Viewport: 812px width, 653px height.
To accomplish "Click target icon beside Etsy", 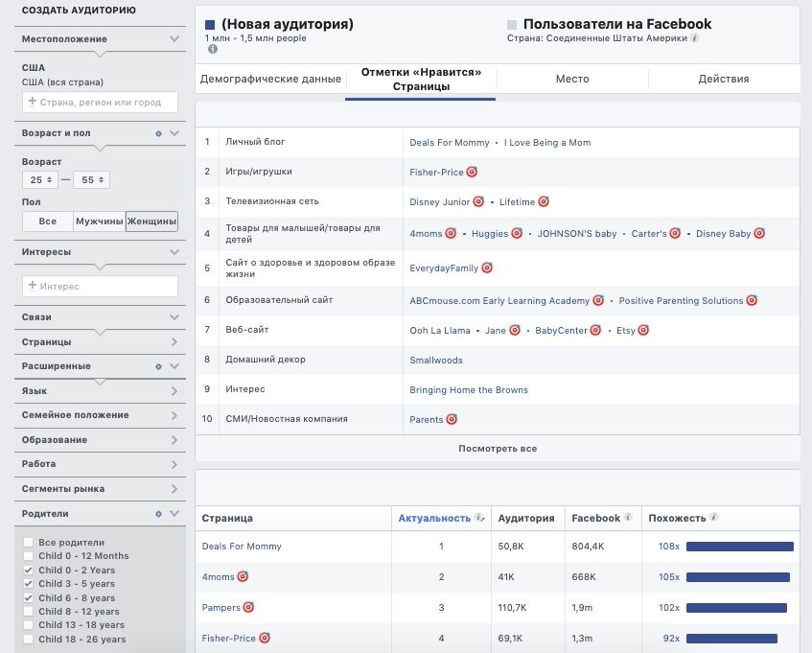I will [643, 330].
